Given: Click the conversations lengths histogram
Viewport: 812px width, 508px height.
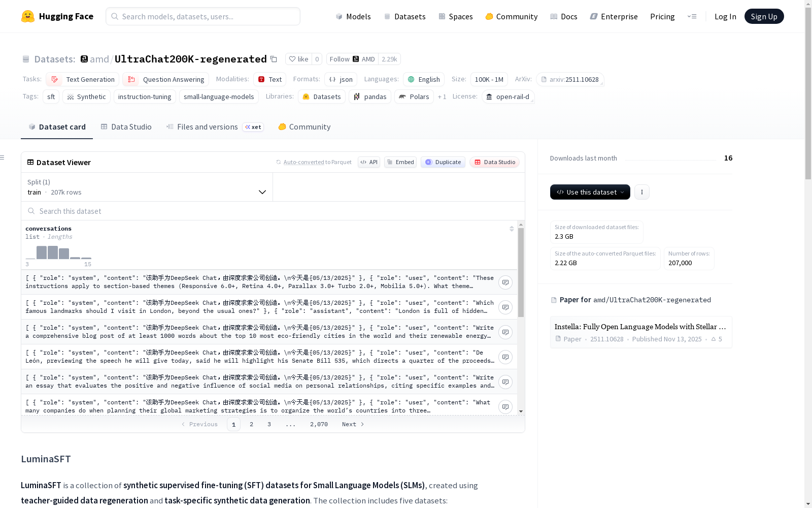Looking at the screenshot, I should click(x=58, y=252).
